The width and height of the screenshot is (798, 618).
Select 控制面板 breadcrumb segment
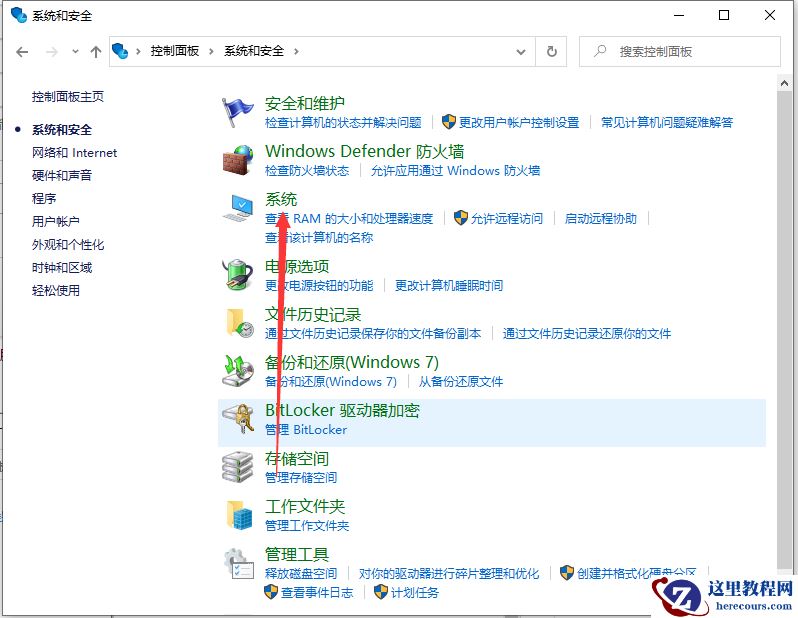tap(175, 51)
